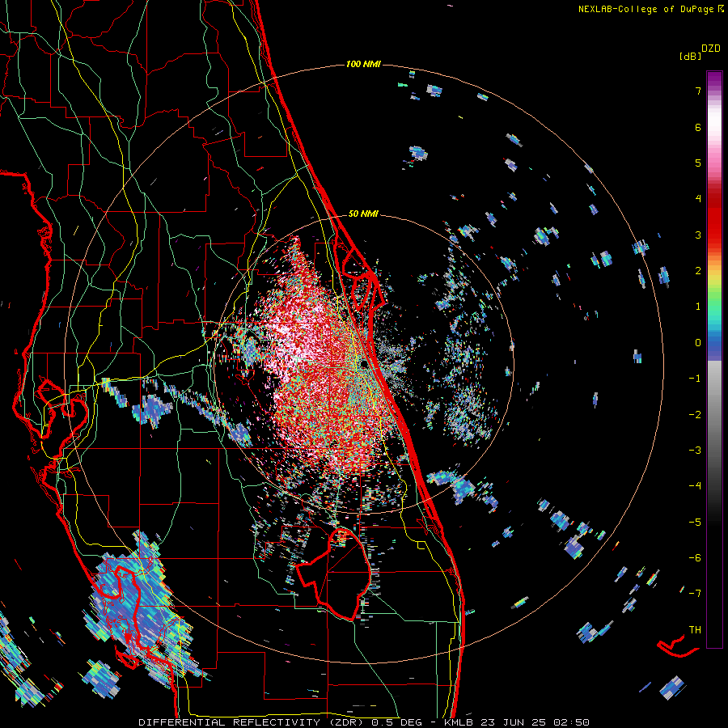Click the 100 NMI range ring label
The image size is (728, 728).
click(363, 64)
